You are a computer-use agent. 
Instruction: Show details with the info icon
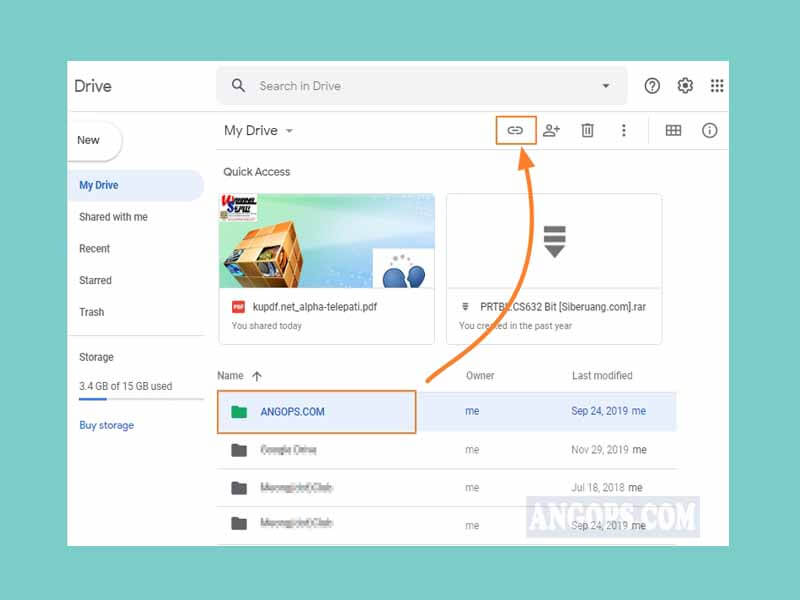pos(709,131)
